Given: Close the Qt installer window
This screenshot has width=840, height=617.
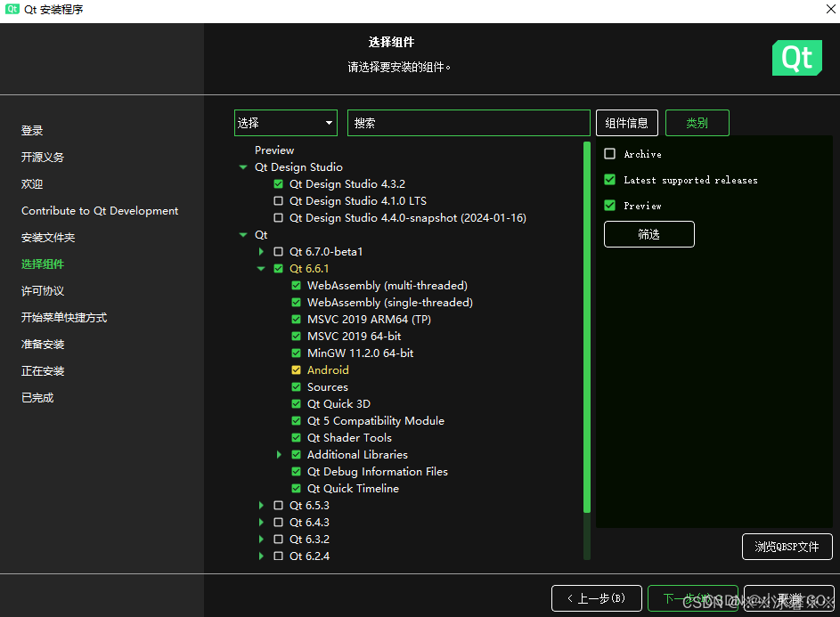Looking at the screenshot, I should point(830,9).
